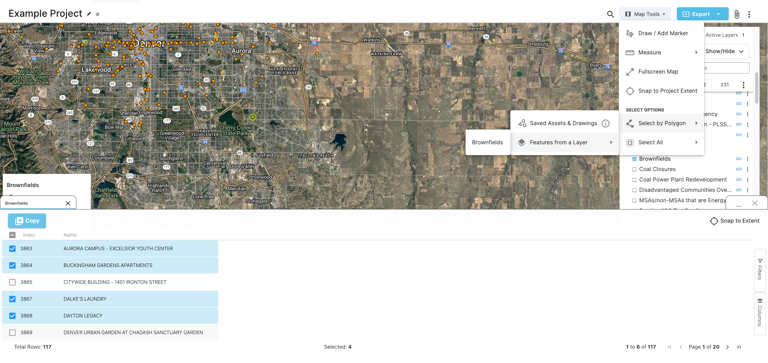This screenshot has height=363, width=768.
Task: Open the Measure submenu
Action: (661, 52)
